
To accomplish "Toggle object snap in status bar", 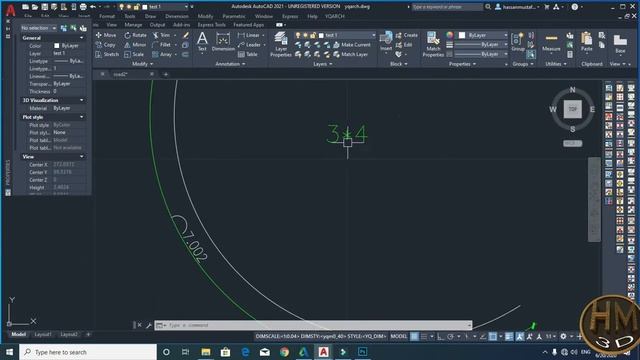I will (x=493, y=336).
